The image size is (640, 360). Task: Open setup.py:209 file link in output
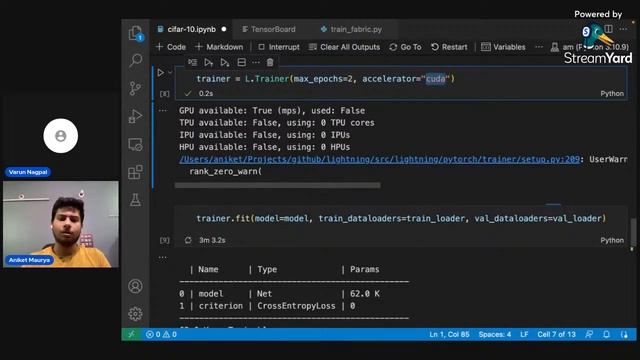pos(379,159)
